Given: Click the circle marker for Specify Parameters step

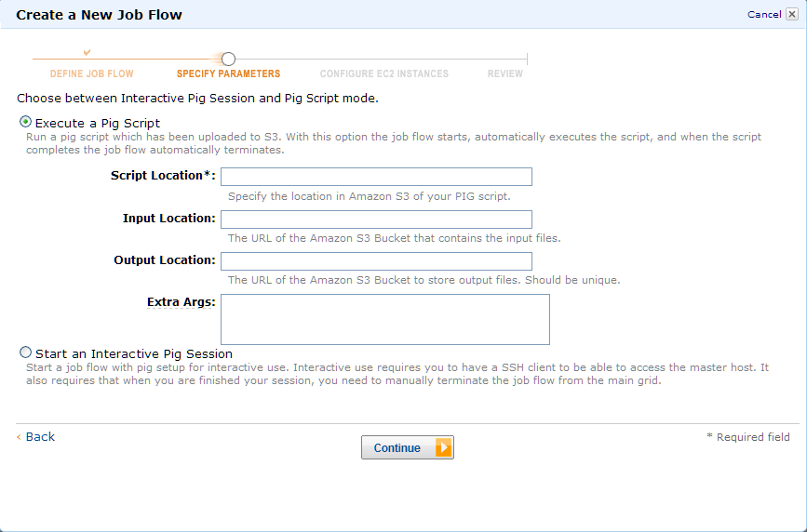Looking at the screenshot, I should pyautogui.click(x=229, y=60).
